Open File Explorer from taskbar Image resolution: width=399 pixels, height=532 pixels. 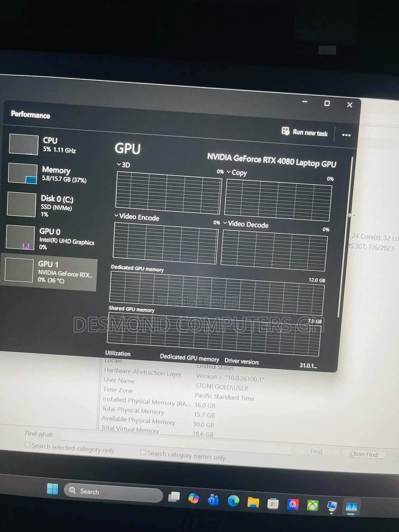click(253, 502)
